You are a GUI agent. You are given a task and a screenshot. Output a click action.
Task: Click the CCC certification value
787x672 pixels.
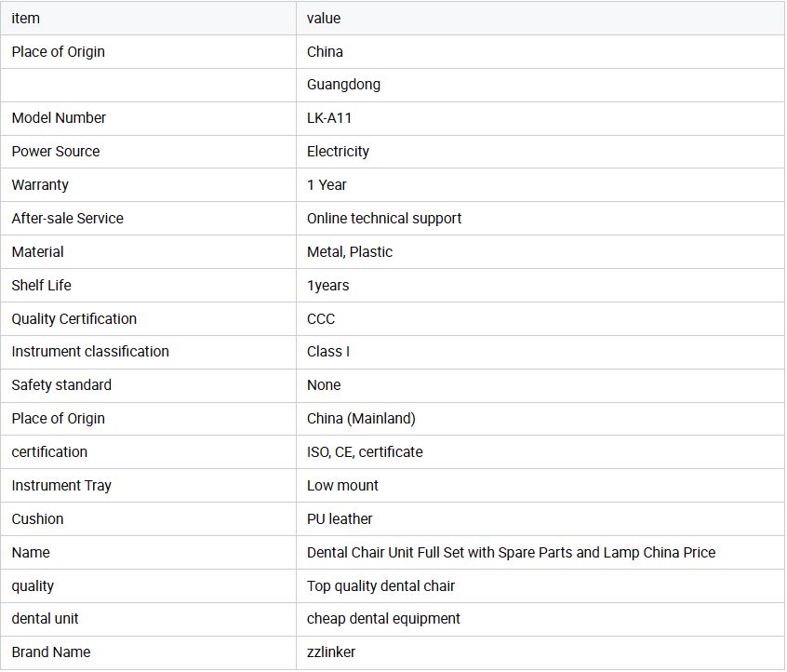tap(321, 319)
